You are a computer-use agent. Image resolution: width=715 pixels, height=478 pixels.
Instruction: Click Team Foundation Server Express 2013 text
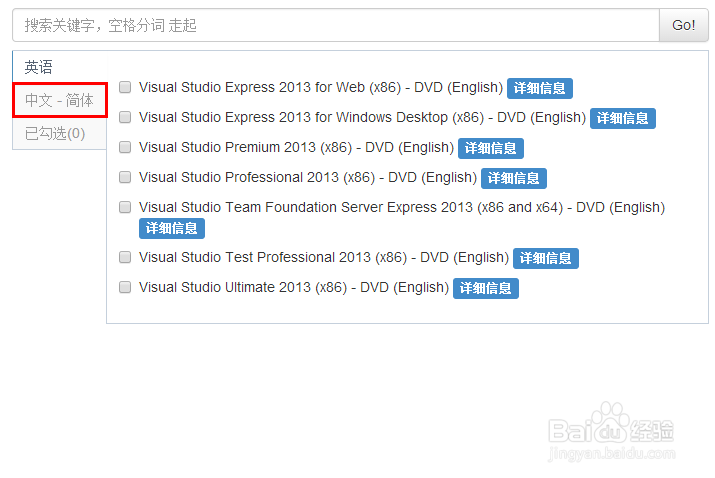[x=402, y=207]
